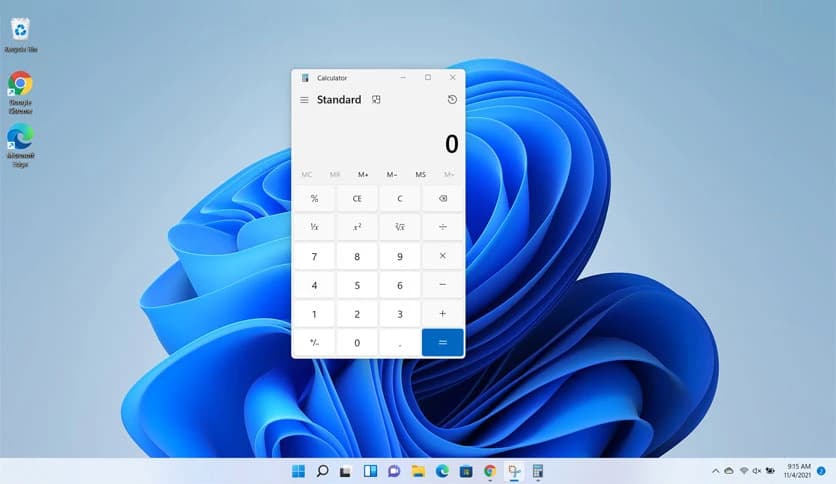Click the digit 7 key
Image resolution: width=836 pixels, height=484 pixels.
(315, 256)
